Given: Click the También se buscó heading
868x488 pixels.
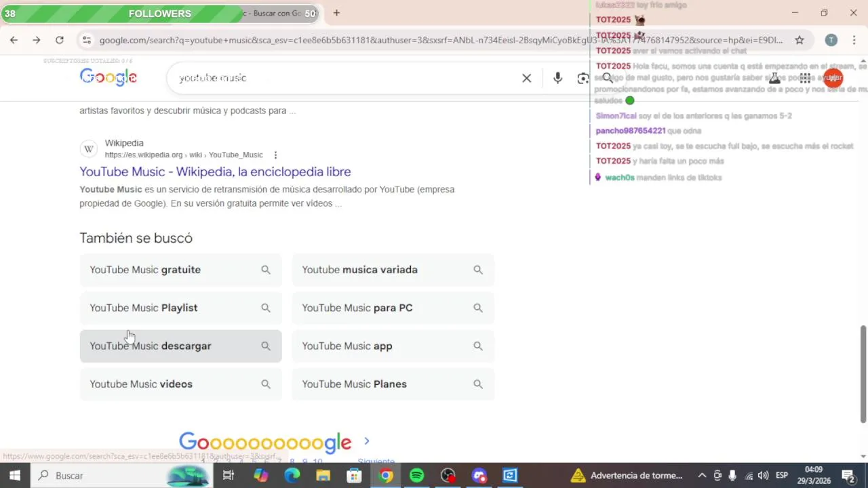Looking at the screenshot, I should pos(136,238).
